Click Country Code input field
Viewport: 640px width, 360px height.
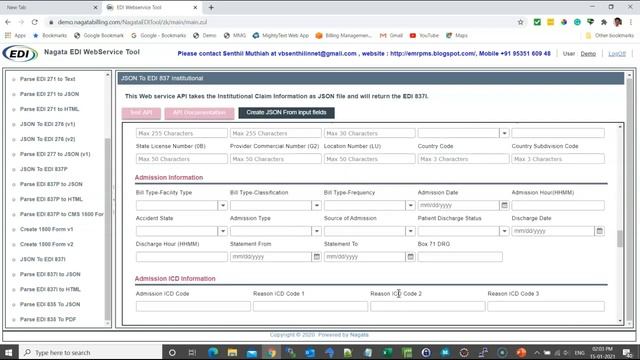tap(463, 159)
